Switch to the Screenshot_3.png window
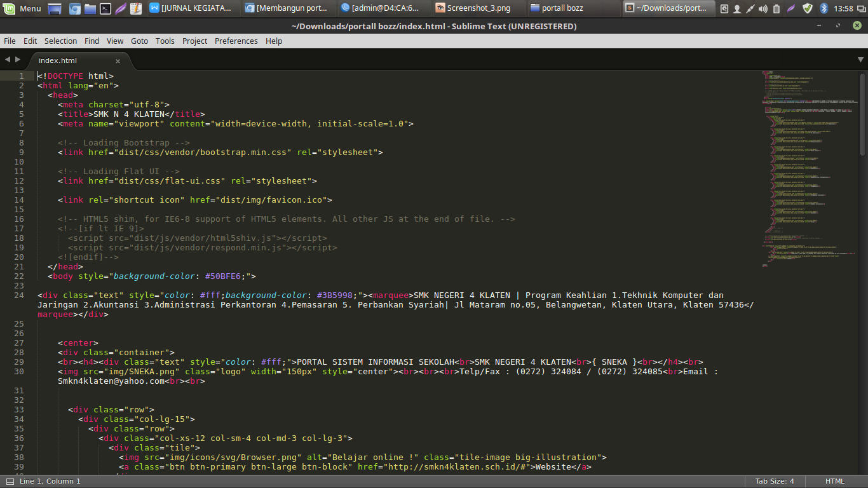The width and height of the screenshot is (868, 488). pyautogui.click(x=480, y=8)
